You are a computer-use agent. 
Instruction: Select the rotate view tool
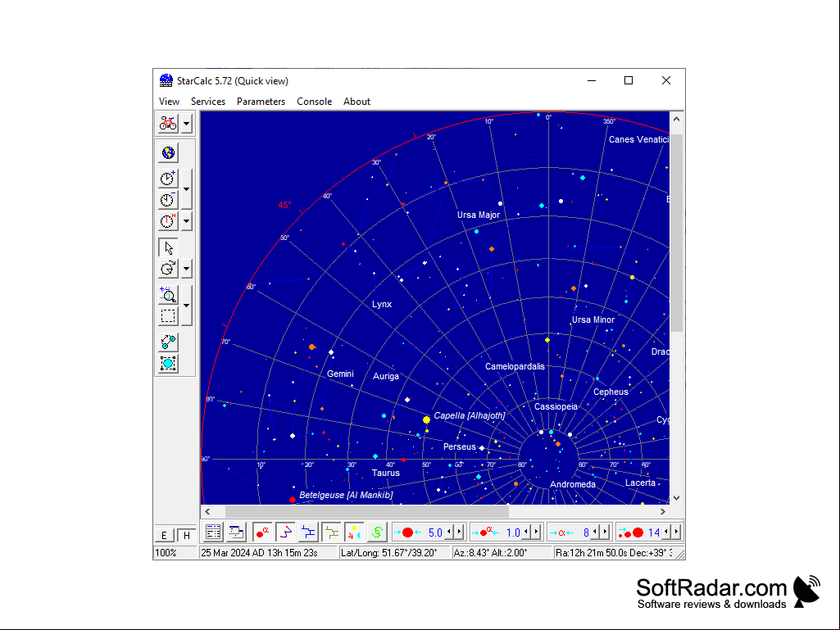coord(168,269)
